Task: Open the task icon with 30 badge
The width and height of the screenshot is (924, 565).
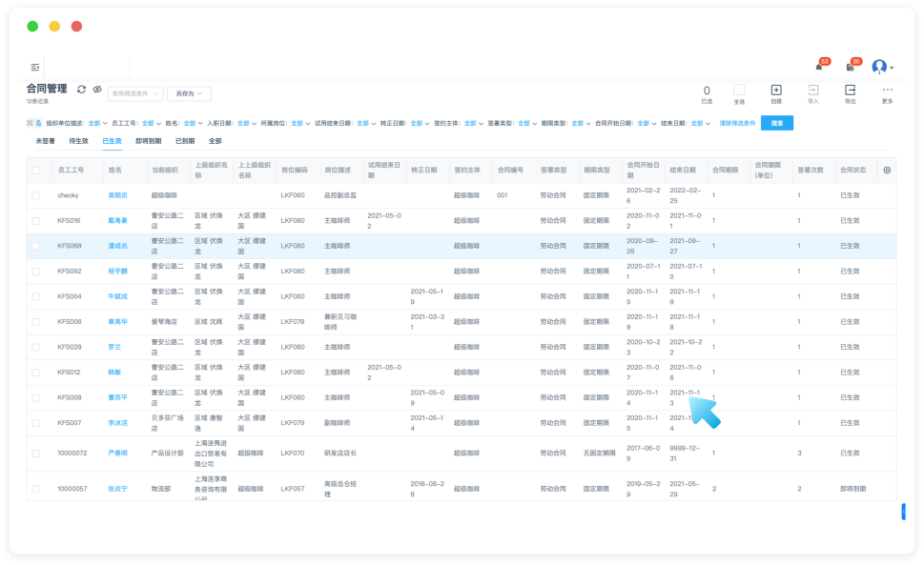Action: click(850, 67)
